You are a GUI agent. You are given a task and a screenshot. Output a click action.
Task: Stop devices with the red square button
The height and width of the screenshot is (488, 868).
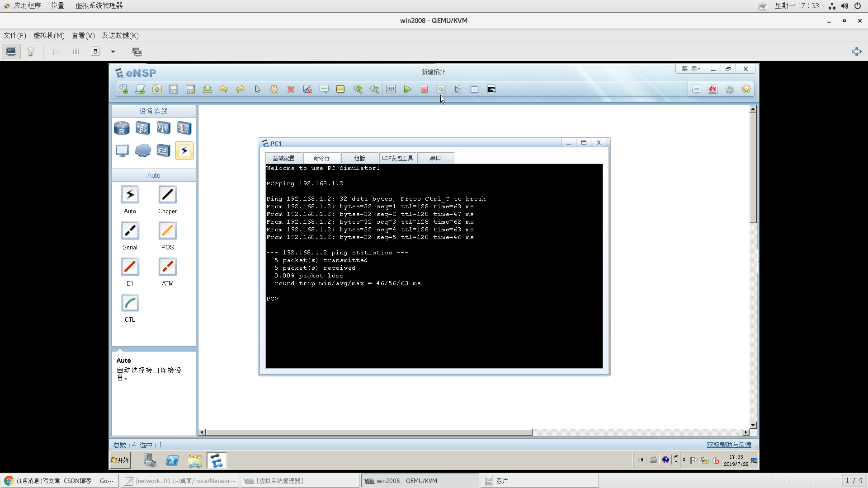coord(424,89)
